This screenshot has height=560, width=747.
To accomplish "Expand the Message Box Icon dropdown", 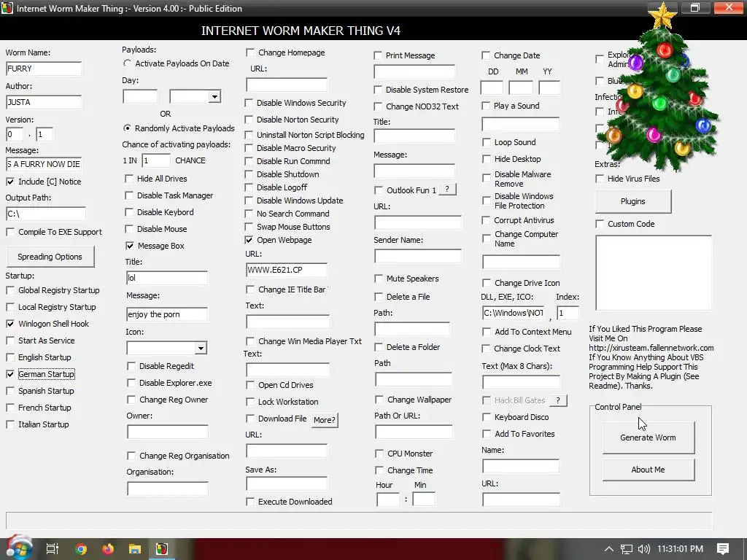I will click(201, 348).
